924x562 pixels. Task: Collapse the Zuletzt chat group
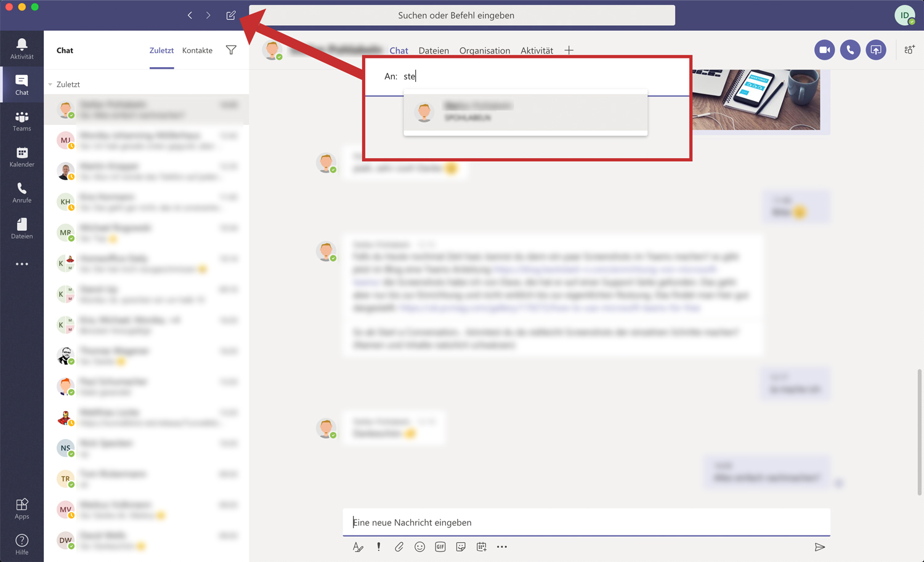(51, 84)
